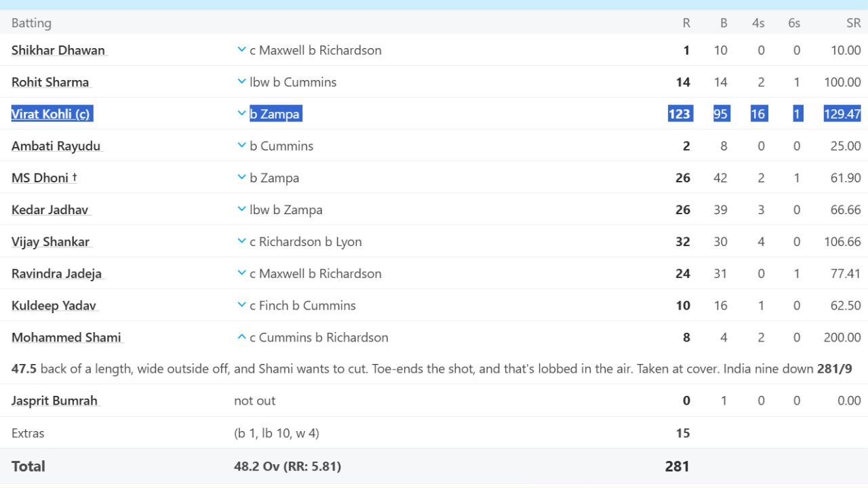Expand Rohit Sharma's lbw dismissal chevron
Viewport: 868px width, 488px height.
(x=241, y=82)
